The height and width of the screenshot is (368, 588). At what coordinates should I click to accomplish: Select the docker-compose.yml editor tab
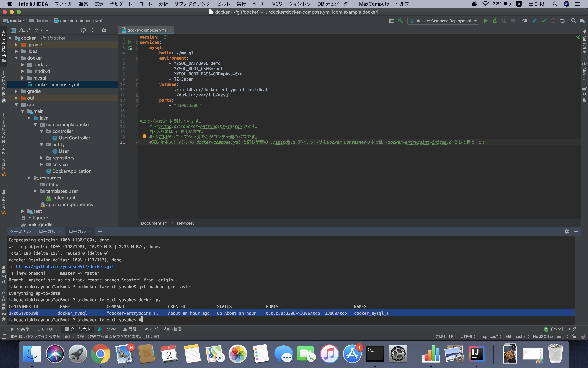tap(146, 30)
